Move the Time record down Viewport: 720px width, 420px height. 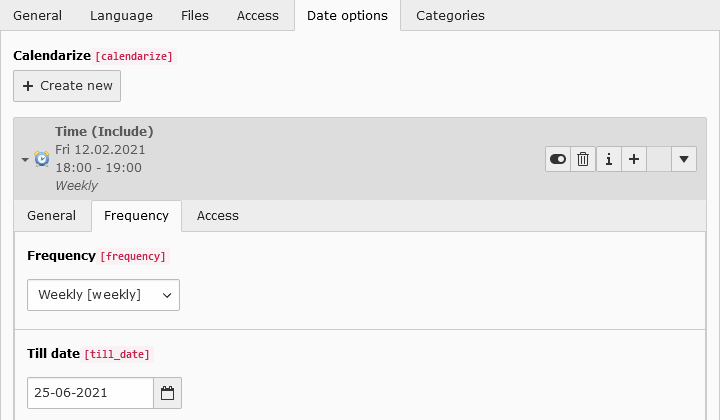(x=684, y=159)
